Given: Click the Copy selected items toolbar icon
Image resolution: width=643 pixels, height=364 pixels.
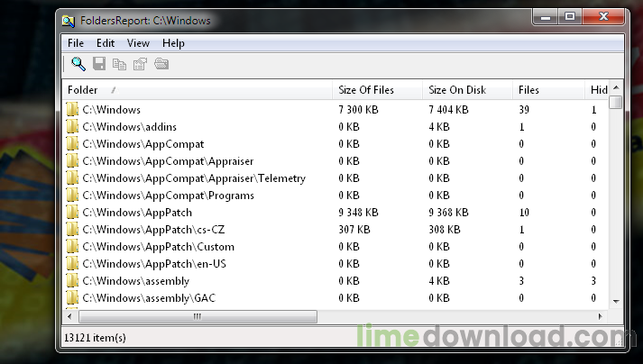Looking at the screenshot, I should [119, 64].
